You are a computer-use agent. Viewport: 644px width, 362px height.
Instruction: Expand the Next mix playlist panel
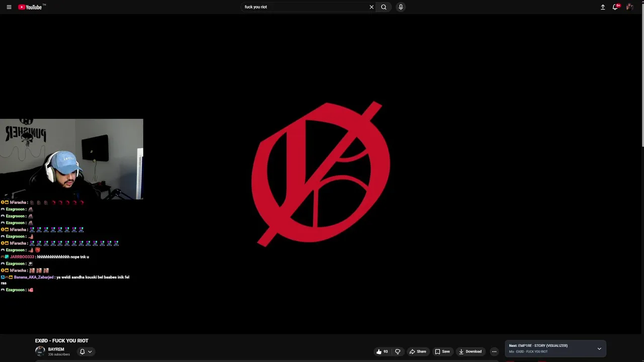pos(599,348)
